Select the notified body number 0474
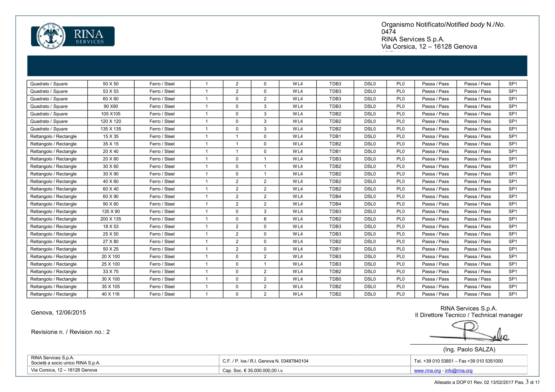 tap(388, 32)
